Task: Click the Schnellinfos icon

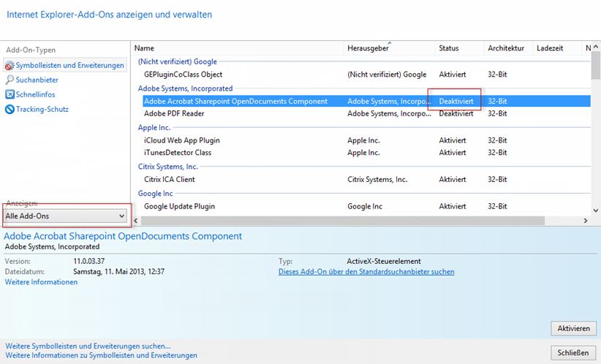Action: (10, 94)
